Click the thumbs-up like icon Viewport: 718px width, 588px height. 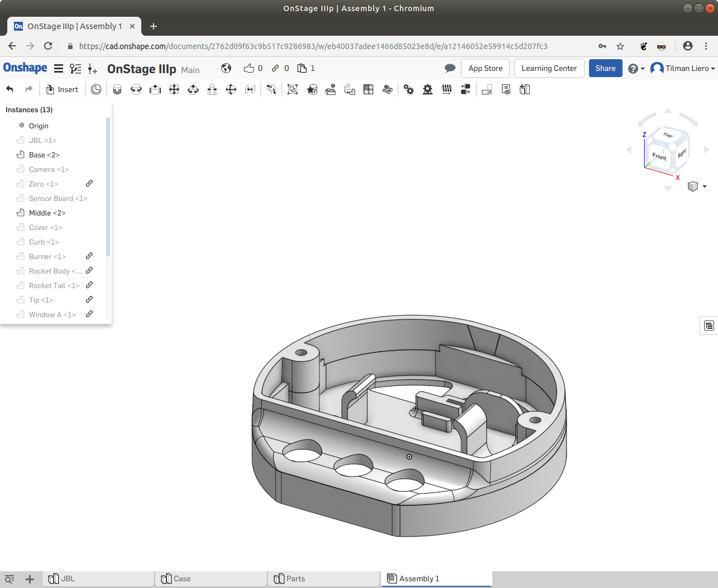point(249,68)
